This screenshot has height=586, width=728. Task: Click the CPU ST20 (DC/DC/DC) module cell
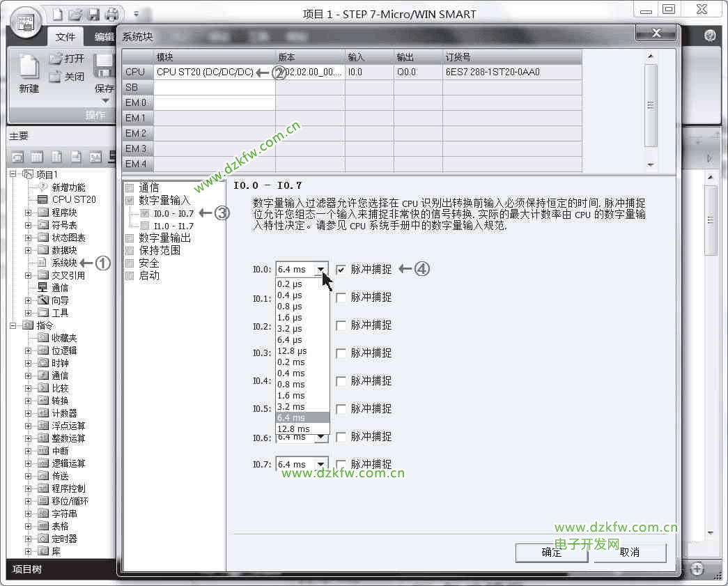(215, 72)
